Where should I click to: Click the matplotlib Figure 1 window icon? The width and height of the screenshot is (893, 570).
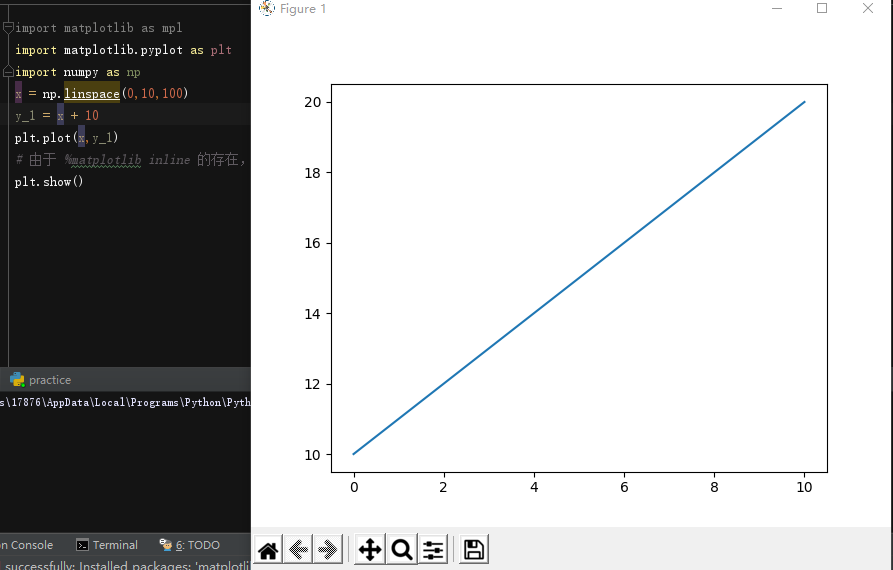click(x=267, y=9)
